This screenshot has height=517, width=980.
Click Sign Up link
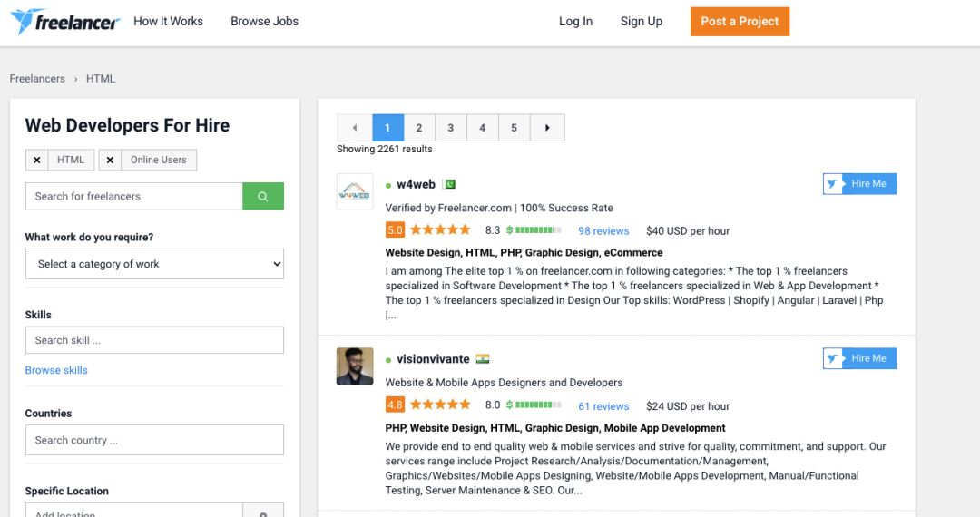[x=642, y=21]
